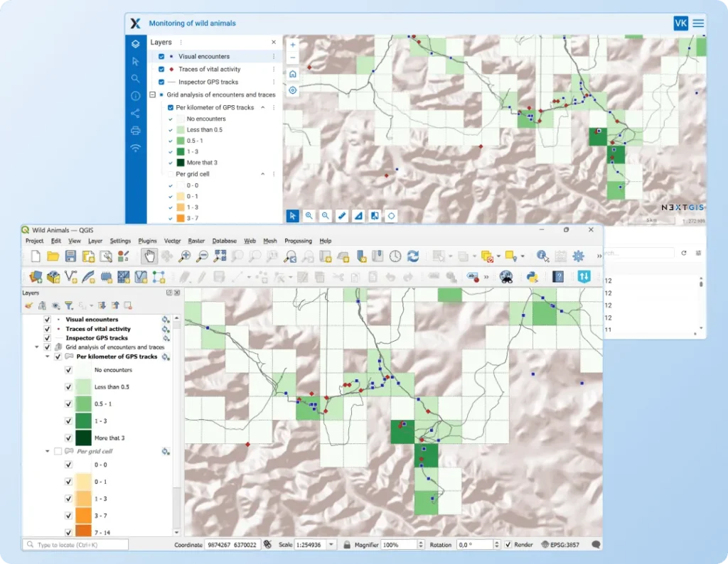This screenshot has height=564, width=728.
Task: Click the dark green 'More that 3' swatch in QGIS
Action: coord(83,438)
